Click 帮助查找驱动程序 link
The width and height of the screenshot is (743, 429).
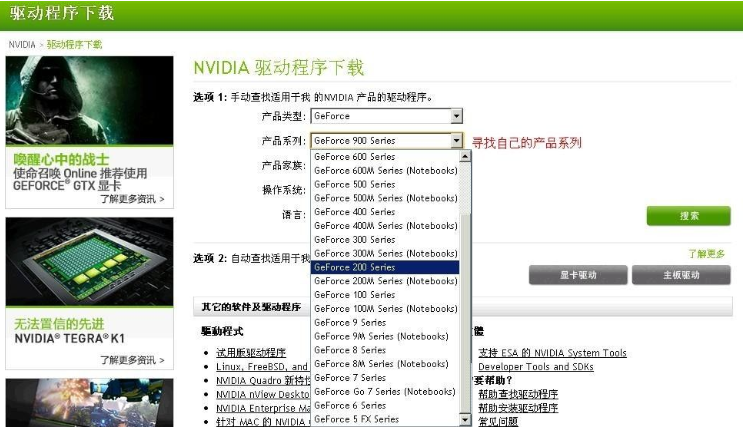coord(518,394)
